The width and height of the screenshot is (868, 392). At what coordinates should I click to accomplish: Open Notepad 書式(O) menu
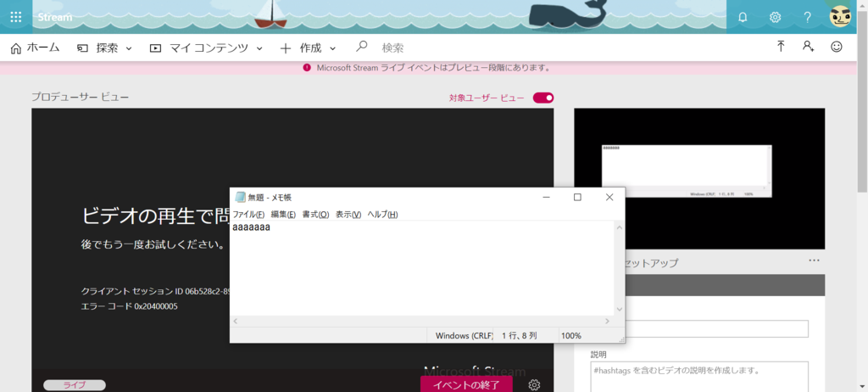[x=315, y=215]
